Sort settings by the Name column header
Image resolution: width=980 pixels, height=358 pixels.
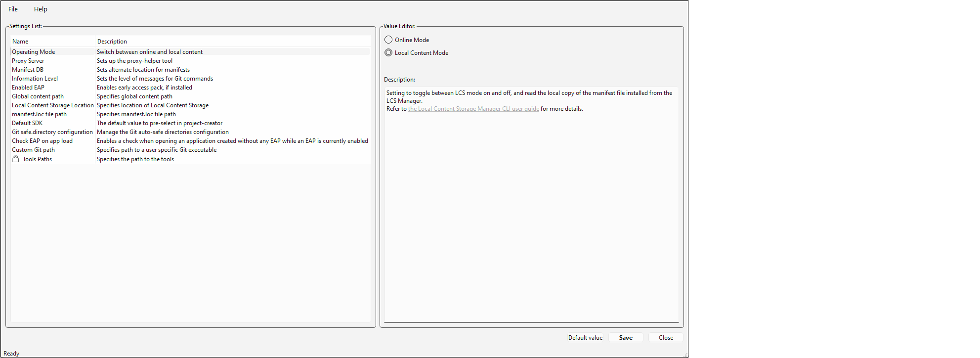pos(20,42)
